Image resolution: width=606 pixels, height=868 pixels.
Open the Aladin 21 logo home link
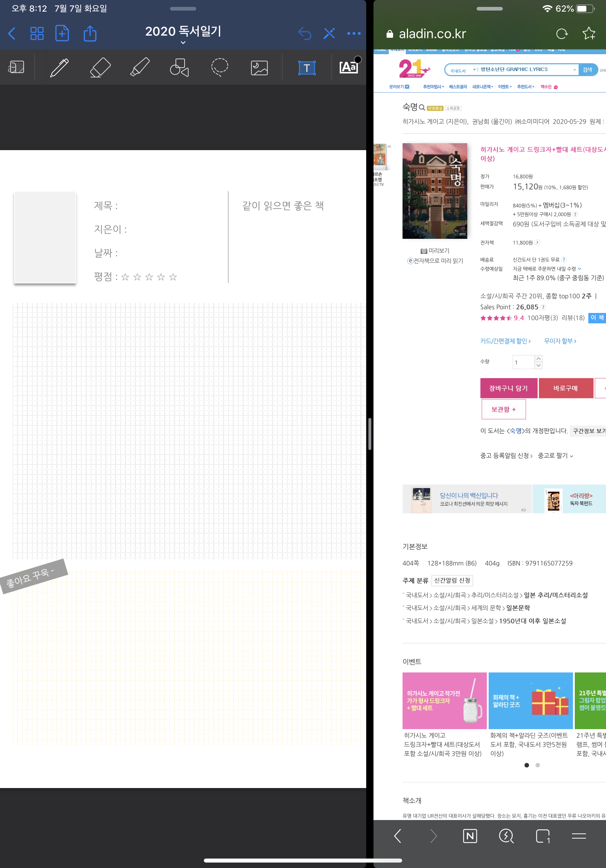(x=414, y=68)
